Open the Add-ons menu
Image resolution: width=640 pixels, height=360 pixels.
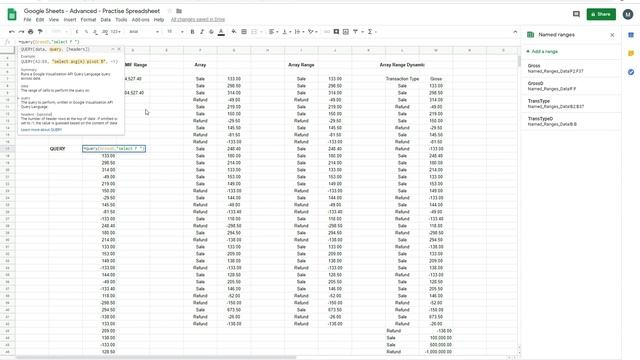tap(140, 20)
